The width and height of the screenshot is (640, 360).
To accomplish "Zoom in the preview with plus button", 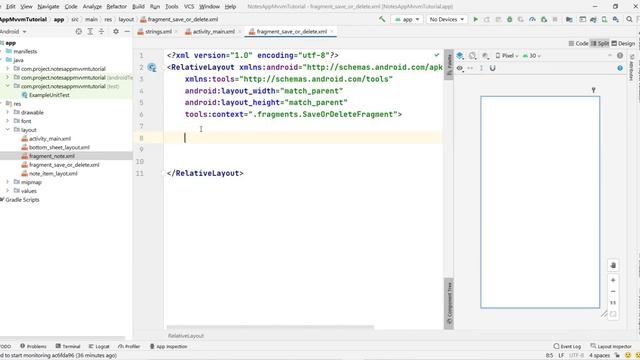I will [x=613, y=280].
